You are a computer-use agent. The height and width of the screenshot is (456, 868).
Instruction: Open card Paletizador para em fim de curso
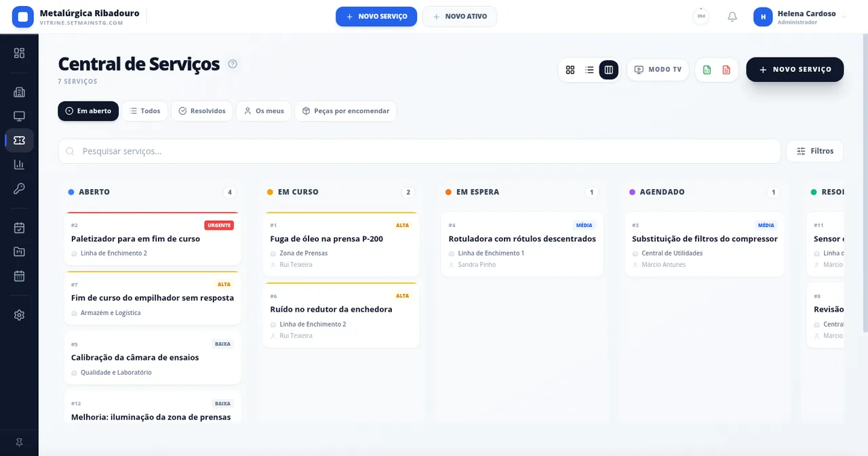coord(153,239)
